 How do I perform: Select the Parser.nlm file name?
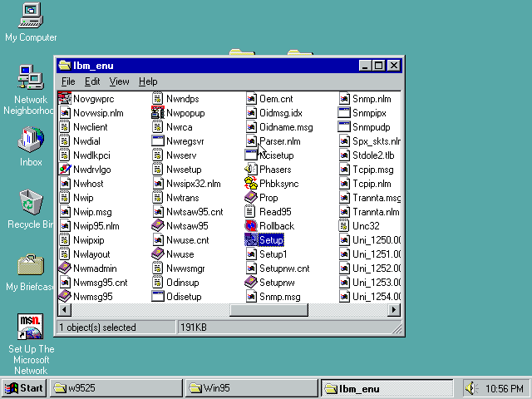pos(280,141)
